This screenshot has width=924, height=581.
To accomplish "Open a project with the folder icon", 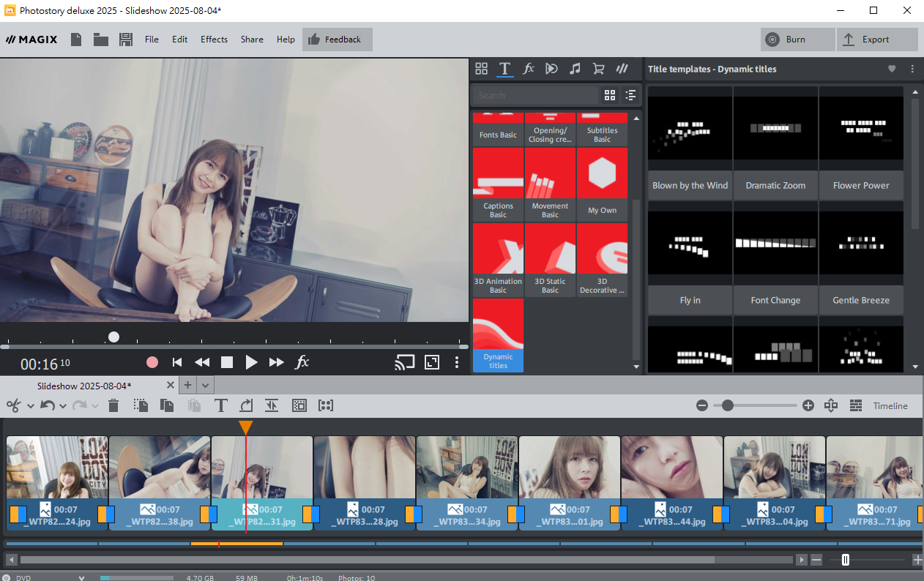I will tap(101, 40).
